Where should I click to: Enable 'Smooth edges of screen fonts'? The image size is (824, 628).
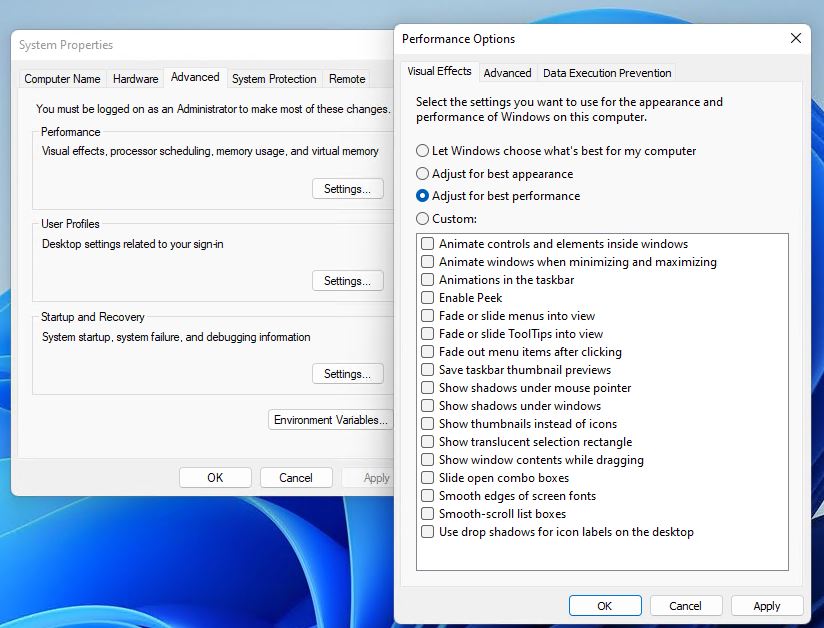tap(428, 496)
